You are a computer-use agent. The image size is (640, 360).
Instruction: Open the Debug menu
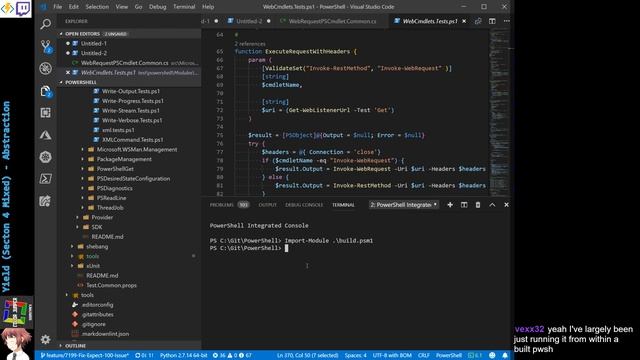coord(158,7)
